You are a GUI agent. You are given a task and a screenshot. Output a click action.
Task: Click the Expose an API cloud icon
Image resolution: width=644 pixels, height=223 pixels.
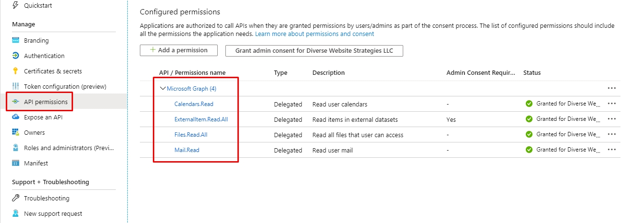(15, 117)
